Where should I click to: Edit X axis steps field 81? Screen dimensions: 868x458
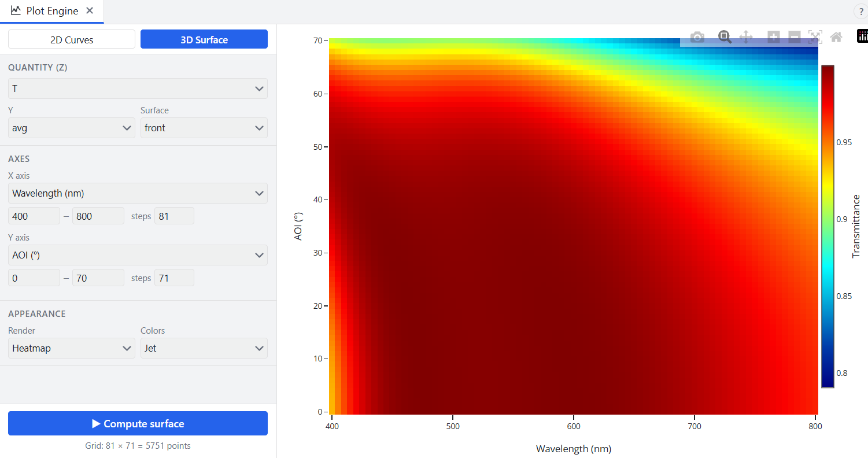point(174,216)
